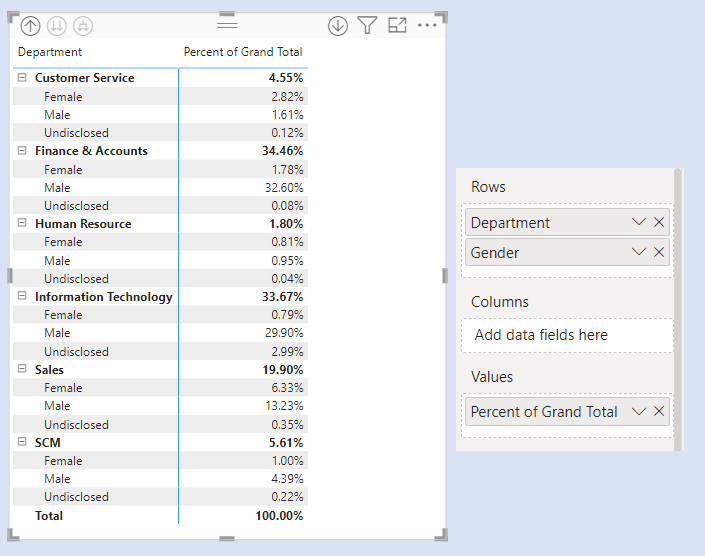Remove Department field from Rows
705x556 pixels.
659,222
